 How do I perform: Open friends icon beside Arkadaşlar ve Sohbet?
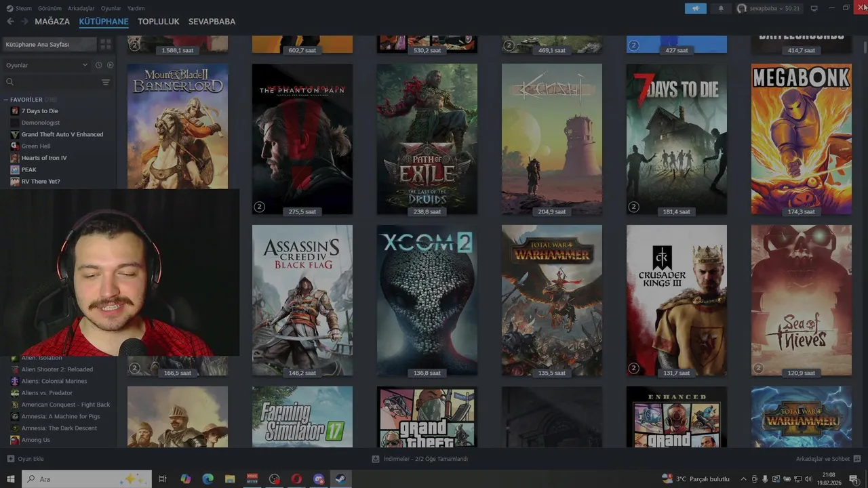857,459
